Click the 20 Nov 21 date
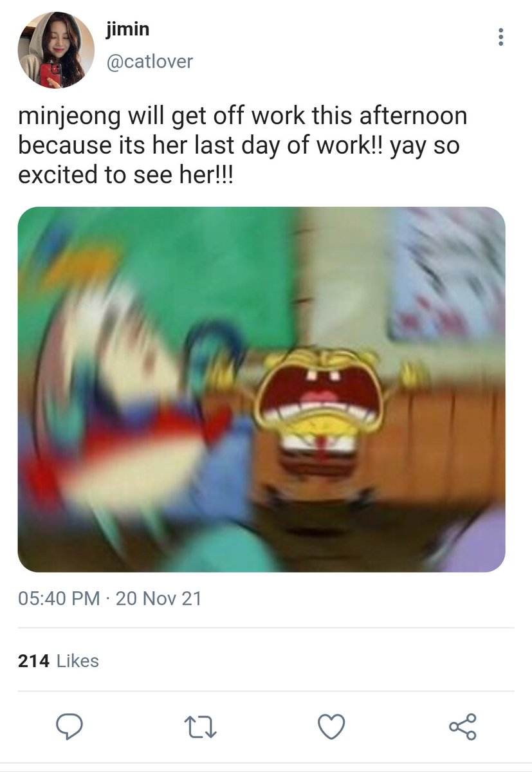The width and height of the screenshot is (532, 772). (158, 599)
